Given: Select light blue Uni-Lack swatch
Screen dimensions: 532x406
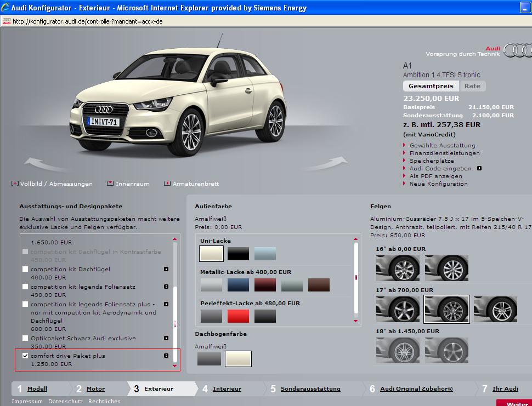Looking at the screenshot, I should (x=265, y=254).
